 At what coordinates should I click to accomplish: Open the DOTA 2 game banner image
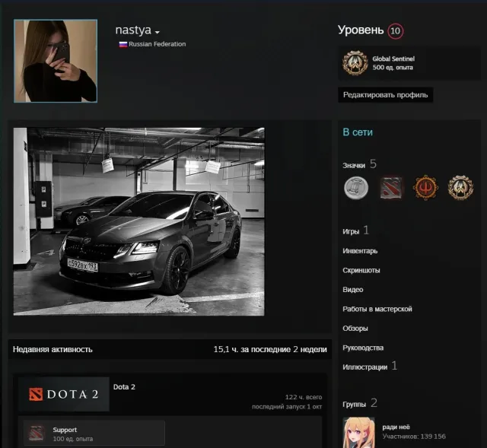pyautogui.click(x=64, y=394)
